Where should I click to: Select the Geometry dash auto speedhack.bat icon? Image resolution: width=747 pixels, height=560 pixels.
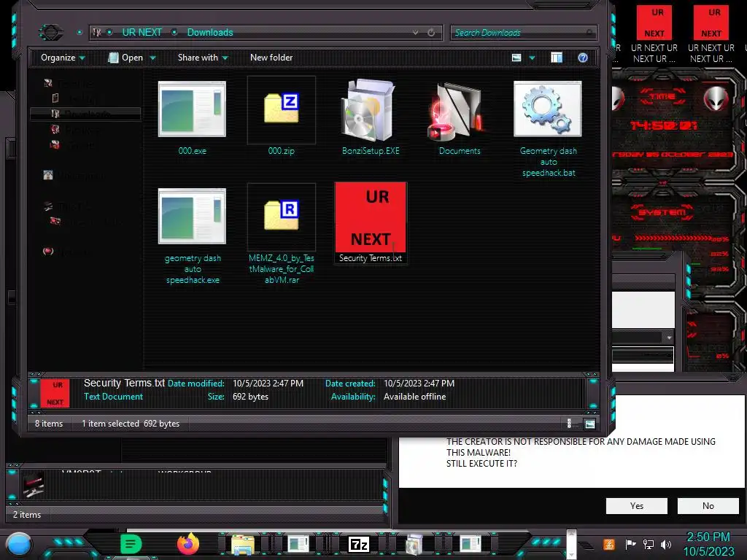(x=547, y=109)
